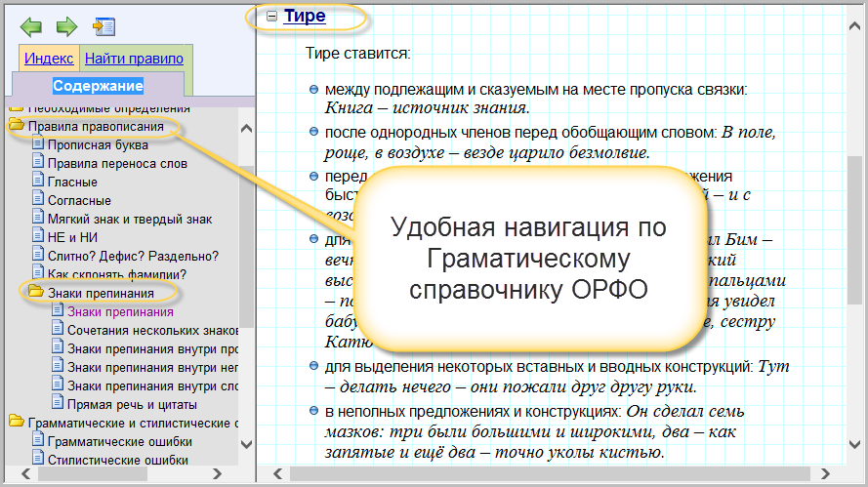Click tree panel scroll down arrow
The height and width of the screenshot is (487, 868).
click(247, 444)
